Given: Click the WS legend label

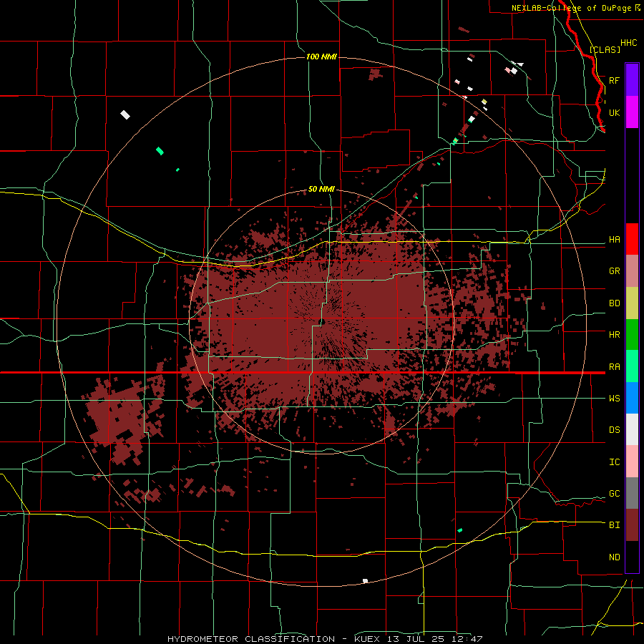Looking at the screenshot, I should point(614,399).
